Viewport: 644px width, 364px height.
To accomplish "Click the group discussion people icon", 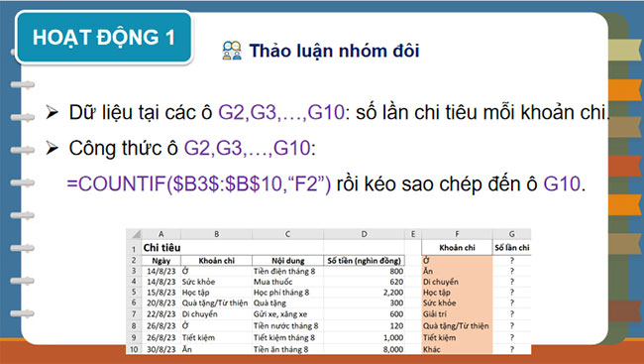I will [x=232, y=51].
